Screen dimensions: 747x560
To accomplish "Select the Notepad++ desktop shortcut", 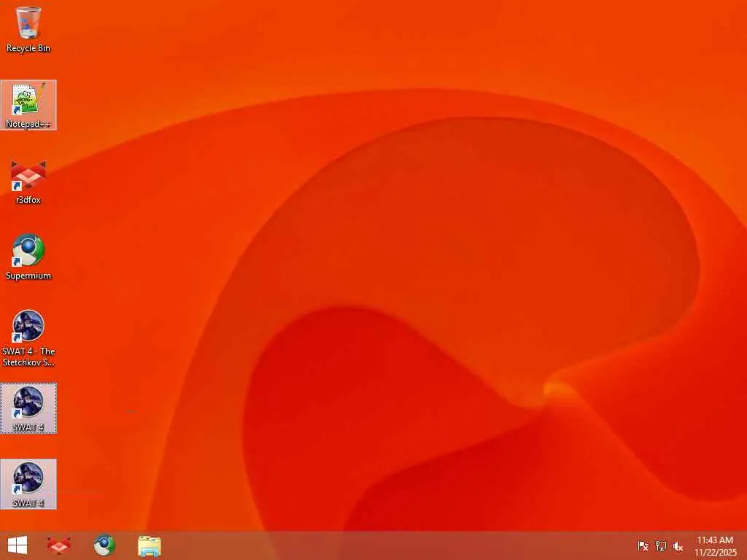I will point(28,105).
